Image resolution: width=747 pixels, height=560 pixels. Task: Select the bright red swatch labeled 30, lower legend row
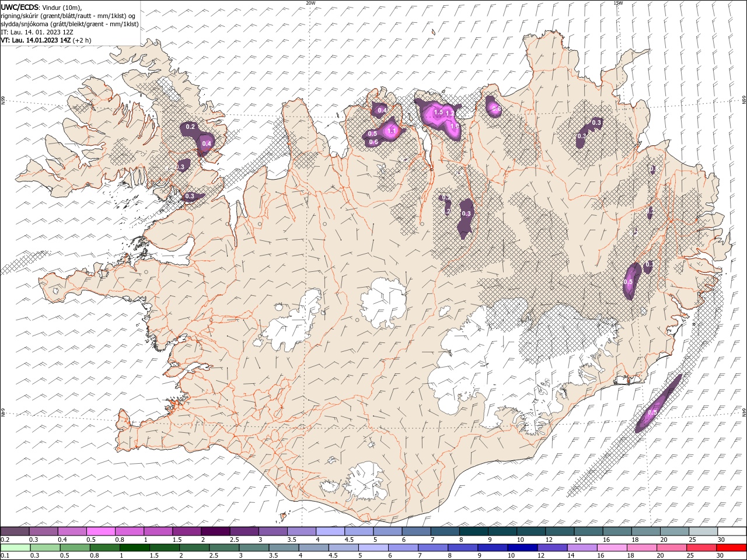coord(731,548)
